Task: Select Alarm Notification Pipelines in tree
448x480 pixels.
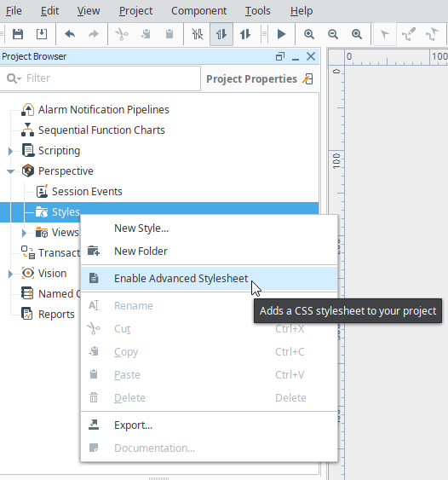Action: click(104, 110)
